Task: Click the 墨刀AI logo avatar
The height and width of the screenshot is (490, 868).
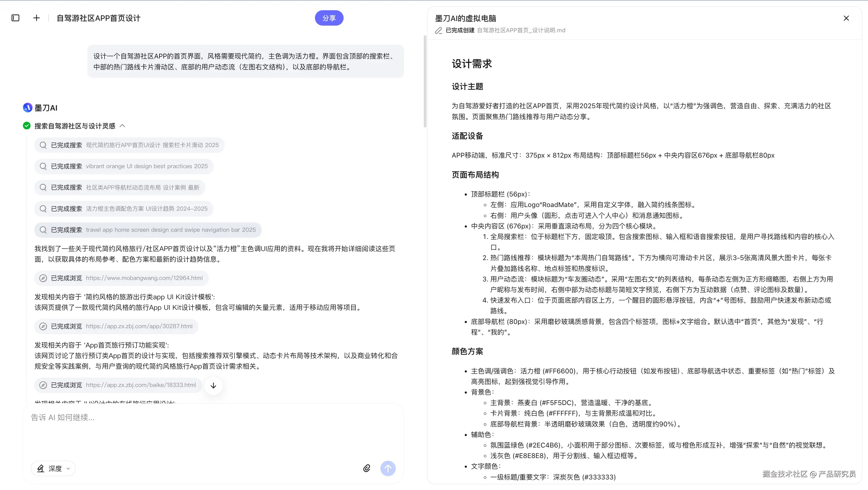Action: [x=27, y=108]
